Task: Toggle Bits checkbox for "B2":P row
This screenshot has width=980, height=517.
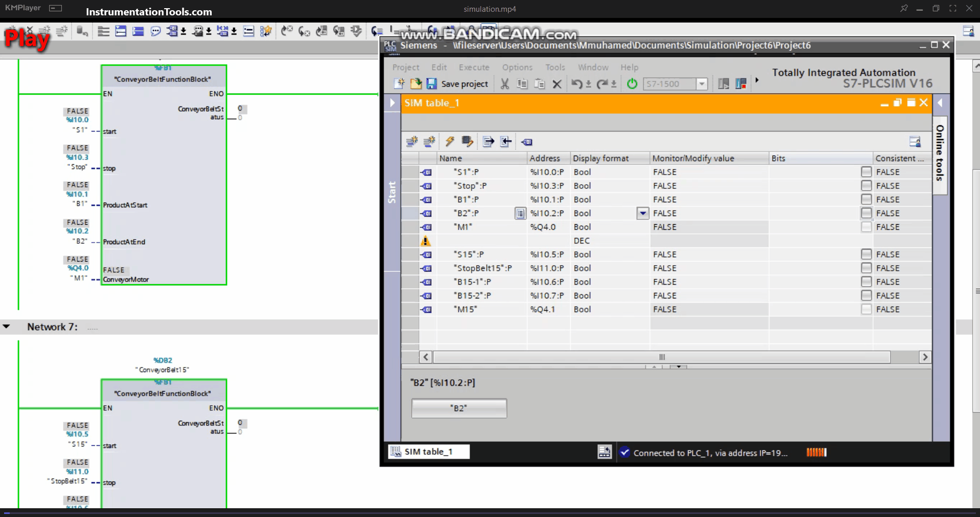Action: click(x=866, y=213)
